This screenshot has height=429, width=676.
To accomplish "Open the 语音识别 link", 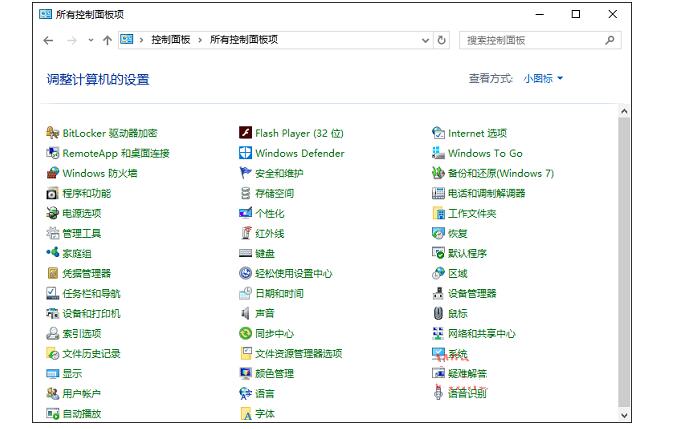I will coord(467,393).
